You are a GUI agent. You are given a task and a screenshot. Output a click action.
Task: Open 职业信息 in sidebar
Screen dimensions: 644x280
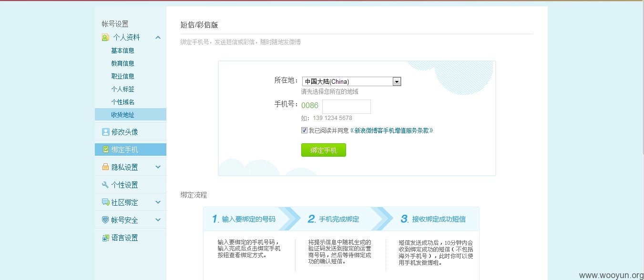tap(123, 76)
